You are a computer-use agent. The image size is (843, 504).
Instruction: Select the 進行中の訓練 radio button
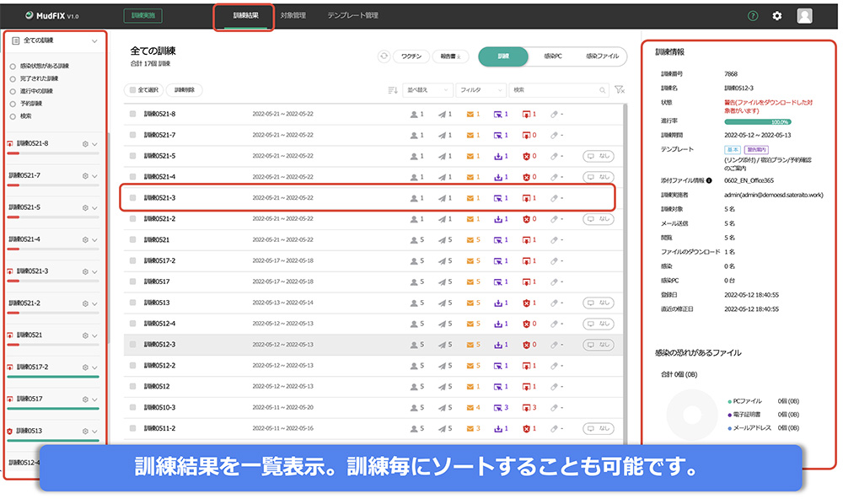click(x=13, y=91)
